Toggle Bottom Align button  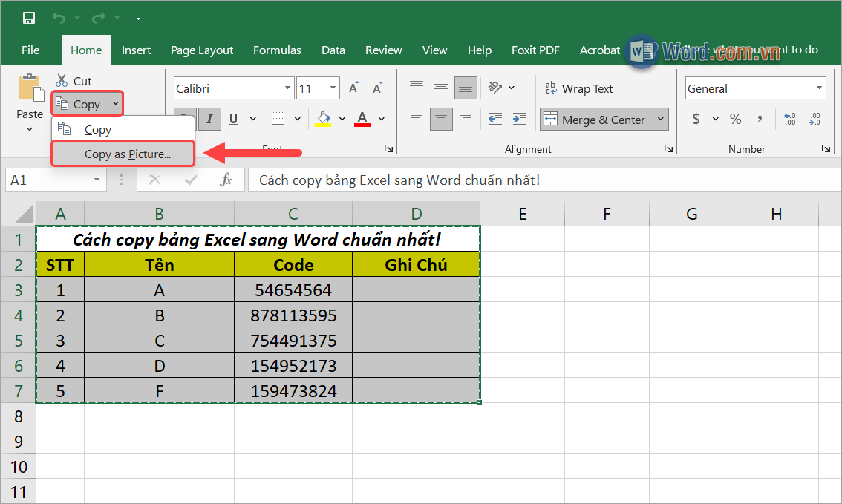[x=466, y=88]
